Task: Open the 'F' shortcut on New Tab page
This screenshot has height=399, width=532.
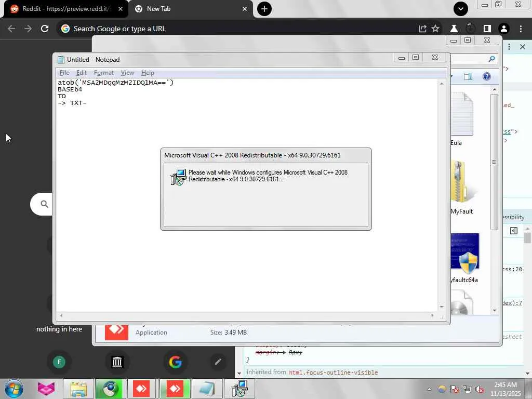Action: [x=59, y=362]
